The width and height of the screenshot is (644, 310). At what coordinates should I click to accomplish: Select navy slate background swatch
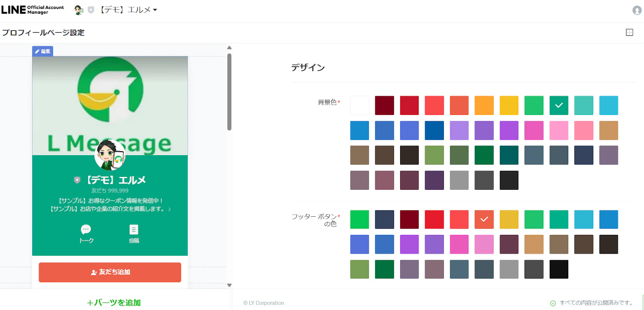click(x=584, y=155)
